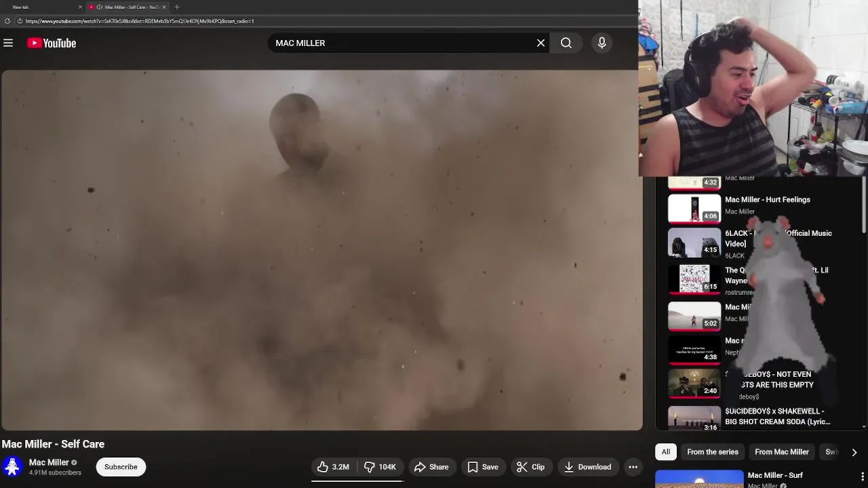The height and width of the screenshot is (488, 868).
Task: Open the 5:02 playlist thumbnail
Action: click(694, 316)
